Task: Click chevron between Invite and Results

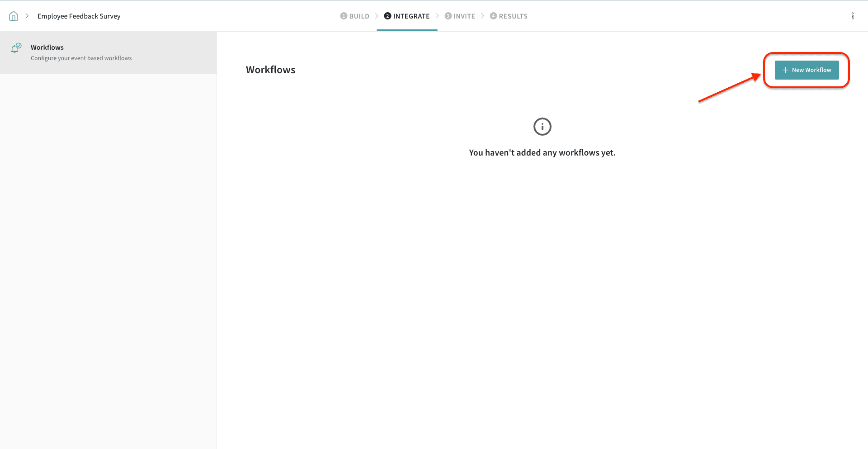Action: click(482, 16)
